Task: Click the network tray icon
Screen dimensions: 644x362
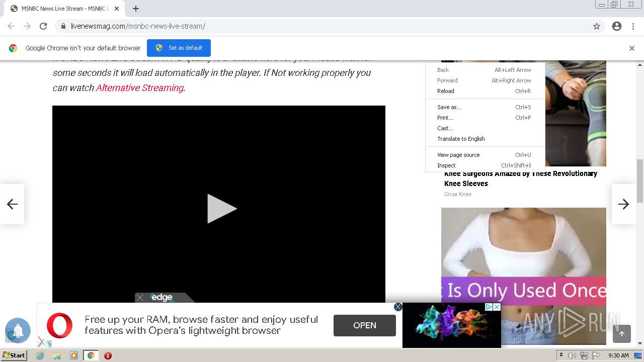Action: 584,355
